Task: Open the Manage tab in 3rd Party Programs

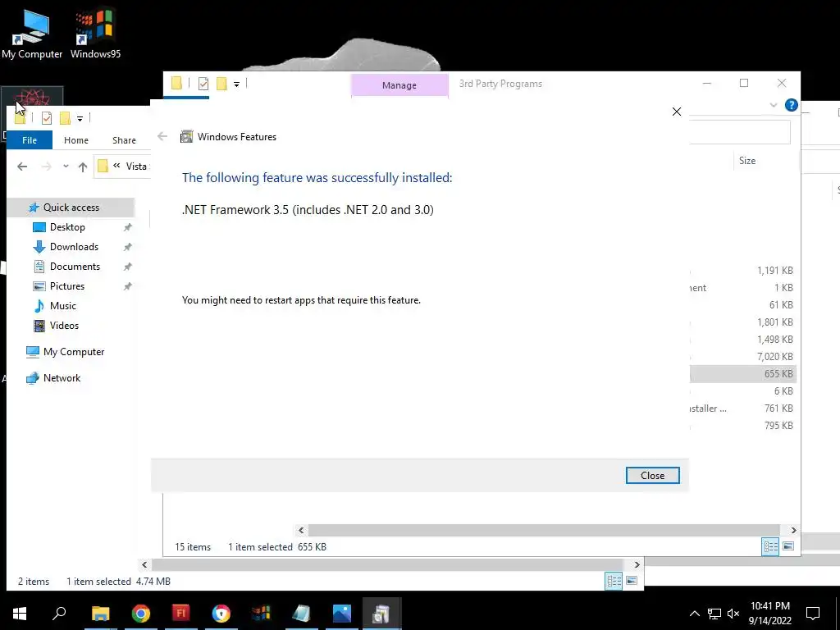Action: click(x=399, y=85)
